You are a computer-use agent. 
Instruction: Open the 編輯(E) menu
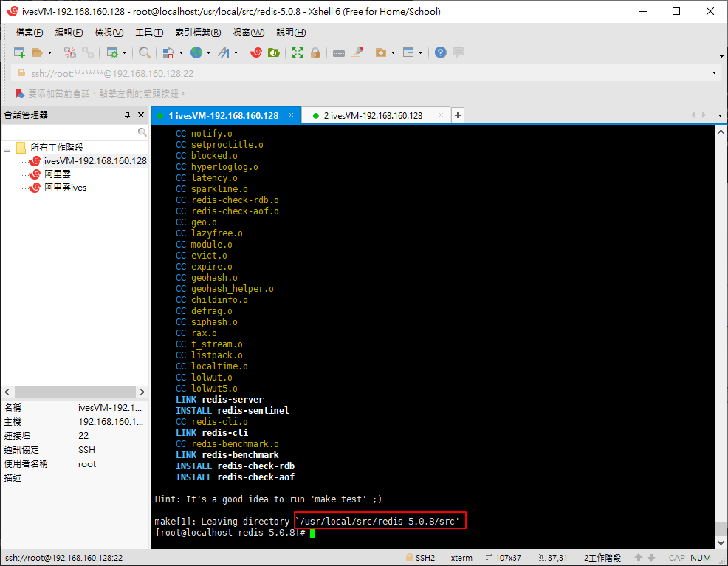pos(69,32)
